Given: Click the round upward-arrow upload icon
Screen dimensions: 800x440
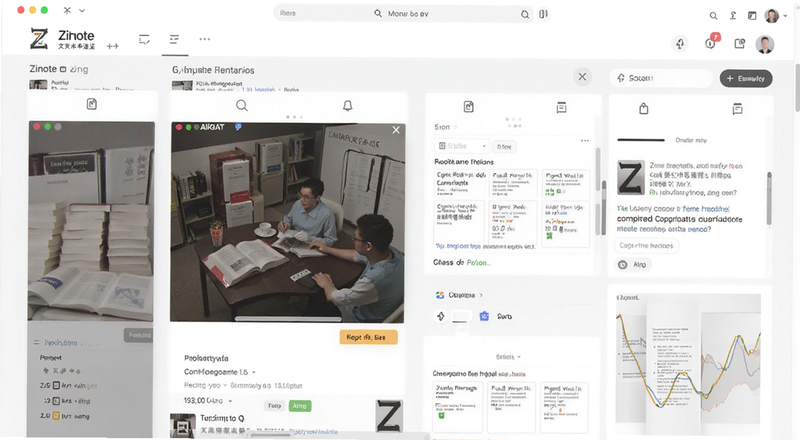Looking at the screenshot, I should (680, 44).
